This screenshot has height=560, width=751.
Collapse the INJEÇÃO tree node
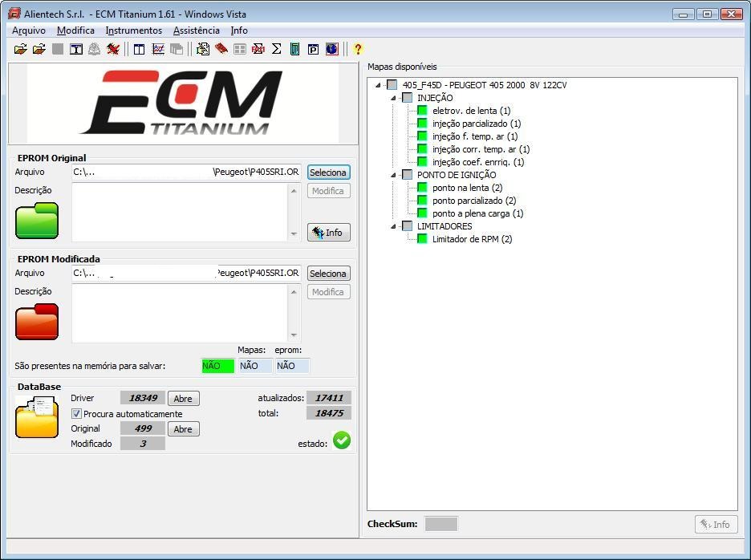point(393,98)
